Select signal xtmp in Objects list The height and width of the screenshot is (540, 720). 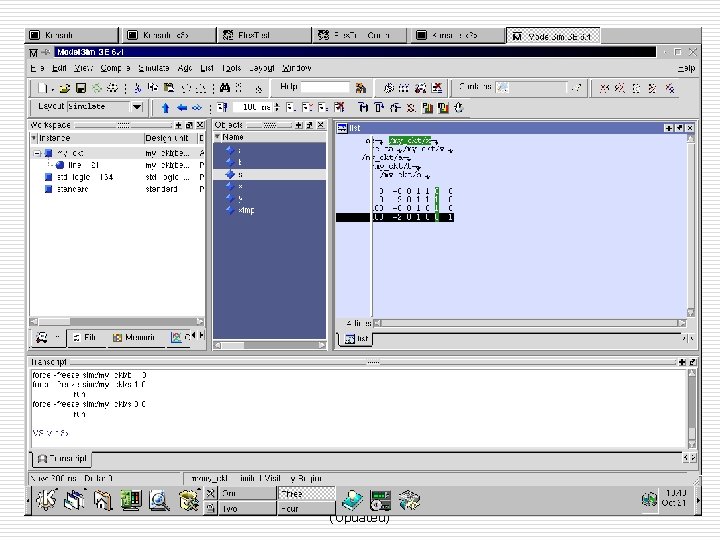pos(270,210)
